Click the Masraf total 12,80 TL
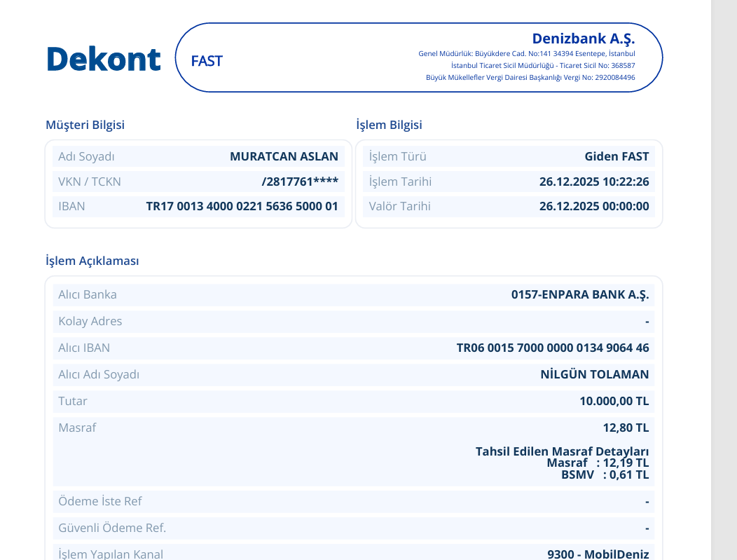 click(626, 428)
